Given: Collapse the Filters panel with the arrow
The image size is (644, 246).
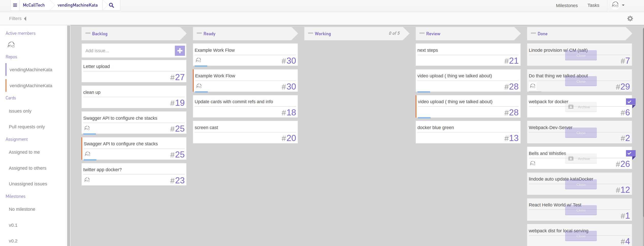Looking at the screenshot, I should pos(25,18).
